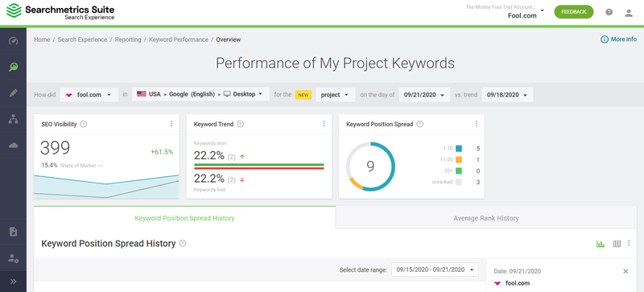644x292 pixels.
Task: Open the site structure sidebar icon
Action: click(x=13, y=119)
